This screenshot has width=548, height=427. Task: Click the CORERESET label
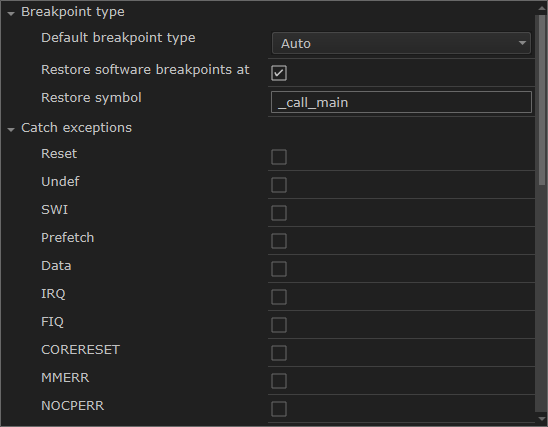[x=80, y=350]
